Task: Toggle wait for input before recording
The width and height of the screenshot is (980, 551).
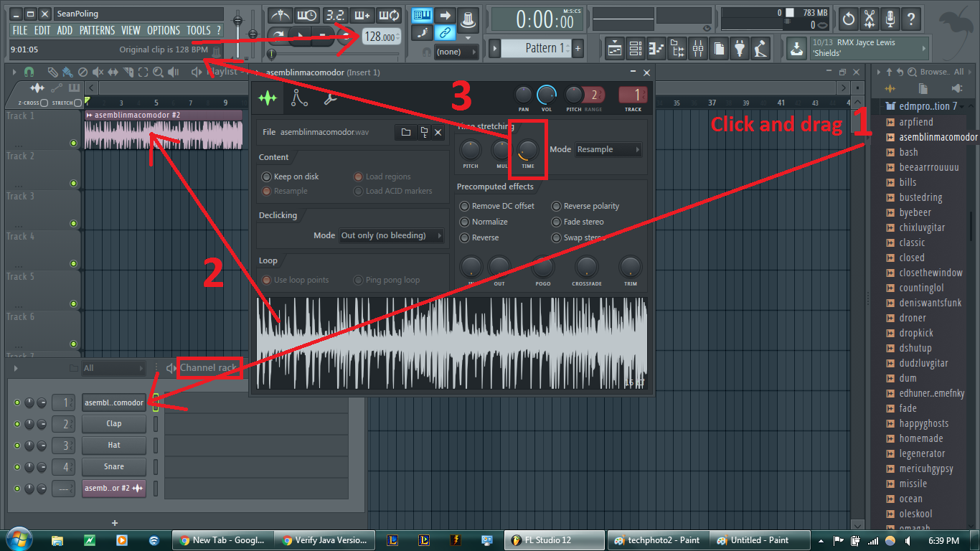Action: click(x=307, y=15)
